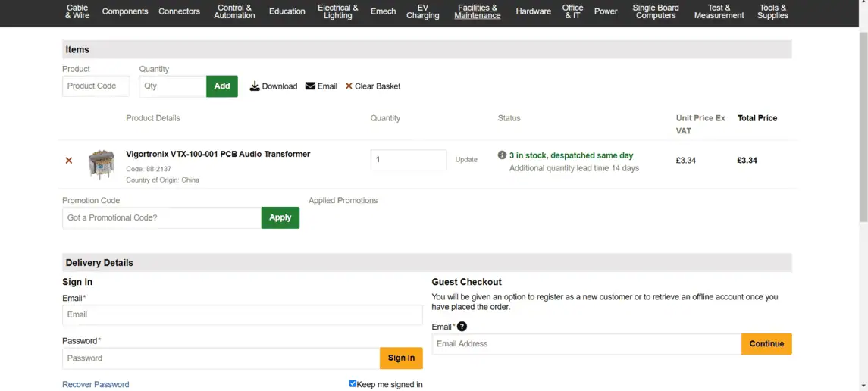Click the guest Email help question-mark icon
Image resolution: width=868 pixels, height=391 pixels.
click(x=462, y=327)
